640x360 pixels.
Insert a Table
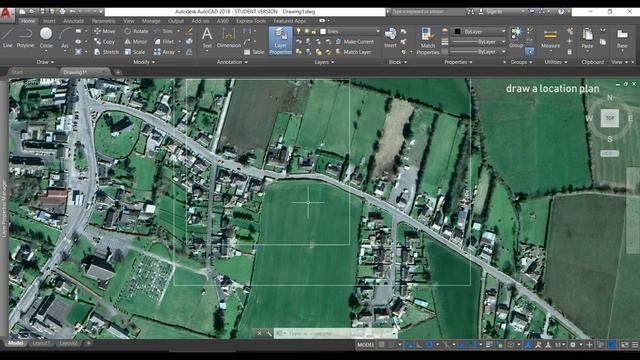click(254, 52)
